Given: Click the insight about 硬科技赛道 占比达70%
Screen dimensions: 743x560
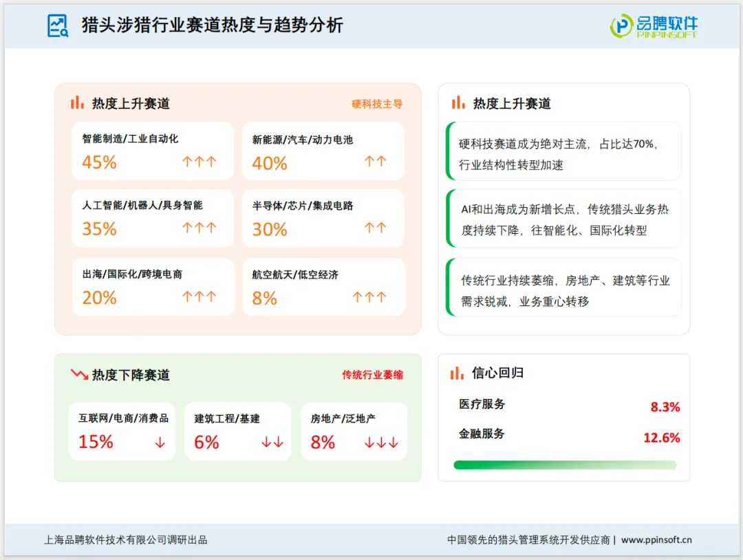Looking at the screenshot, I should pyautogui.click(x=563, y=151).
